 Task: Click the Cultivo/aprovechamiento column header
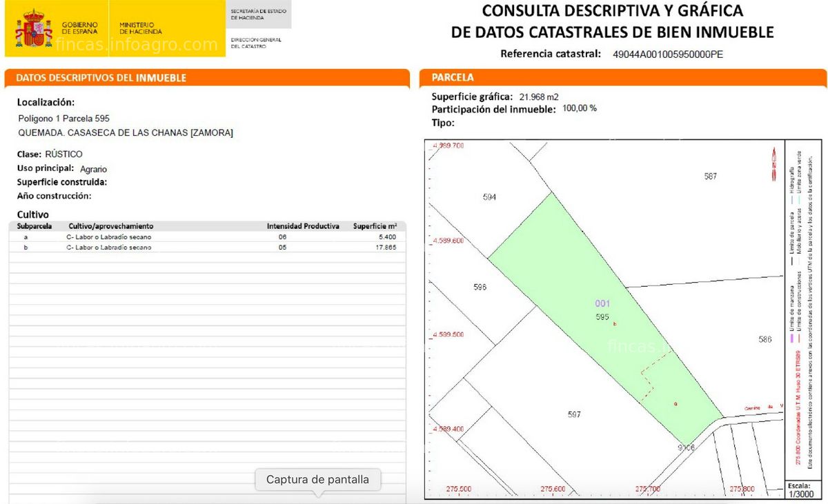pyautogui.click(x=110, y=226)
